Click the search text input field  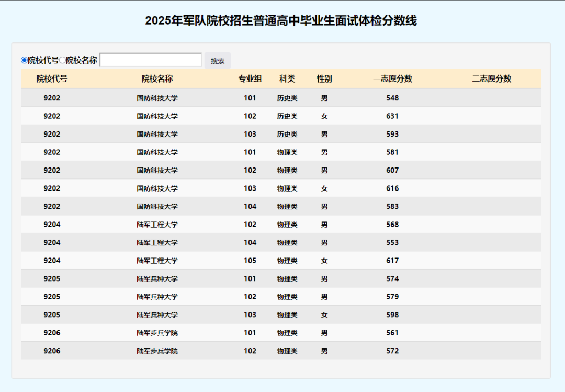151,60
